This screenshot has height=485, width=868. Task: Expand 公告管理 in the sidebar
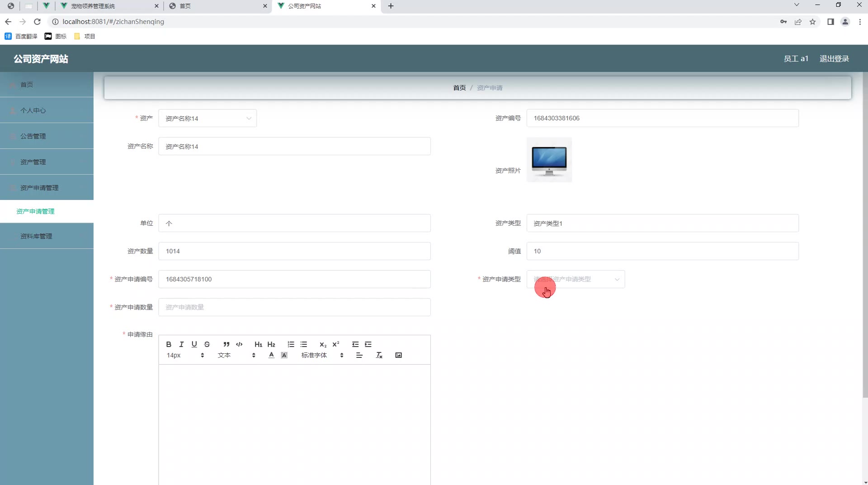pos(47,136)
